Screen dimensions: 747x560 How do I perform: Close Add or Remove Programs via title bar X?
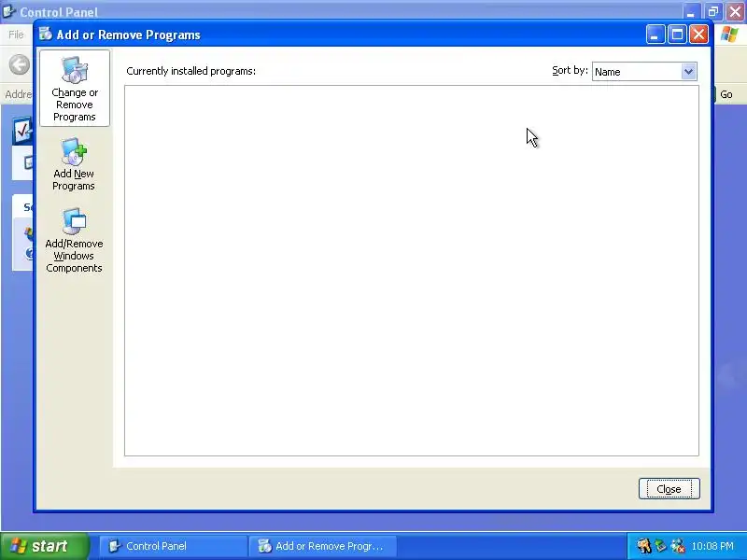pyautogui.click(x=698, y=35)
